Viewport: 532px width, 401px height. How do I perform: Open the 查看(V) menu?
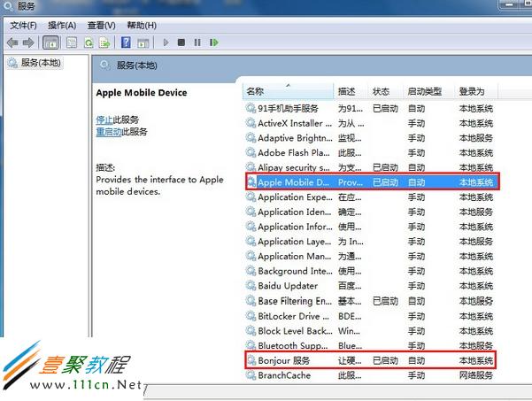(x=101, y=26)
